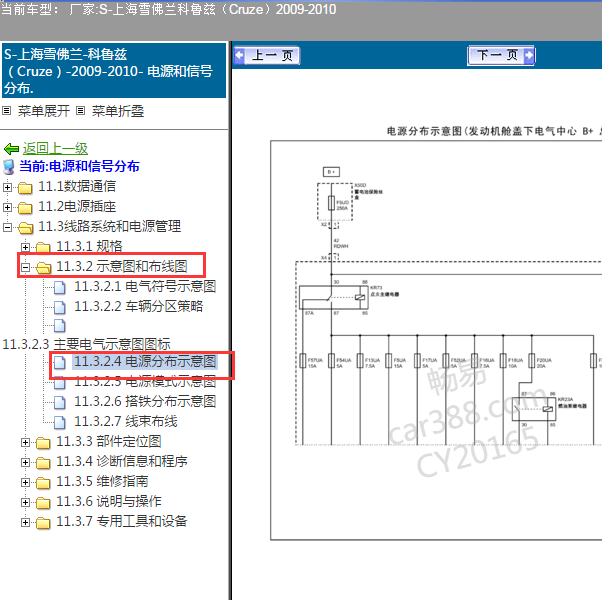Click folder icon of 11.3.1 规格
This screenshot has height=600, width=602.
(x=43, y=247)
